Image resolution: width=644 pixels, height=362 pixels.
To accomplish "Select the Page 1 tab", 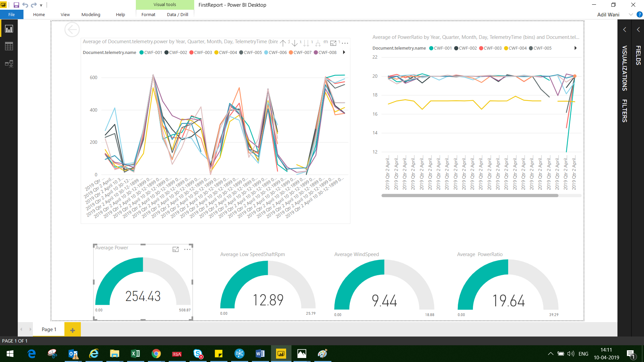I will pyautogui.click(x=49, y=329).
